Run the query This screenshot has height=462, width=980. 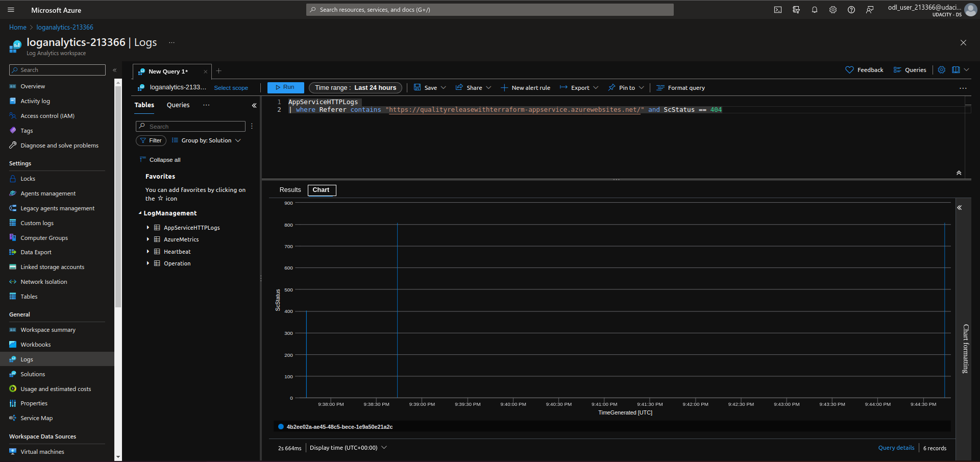tap(285, 88)
